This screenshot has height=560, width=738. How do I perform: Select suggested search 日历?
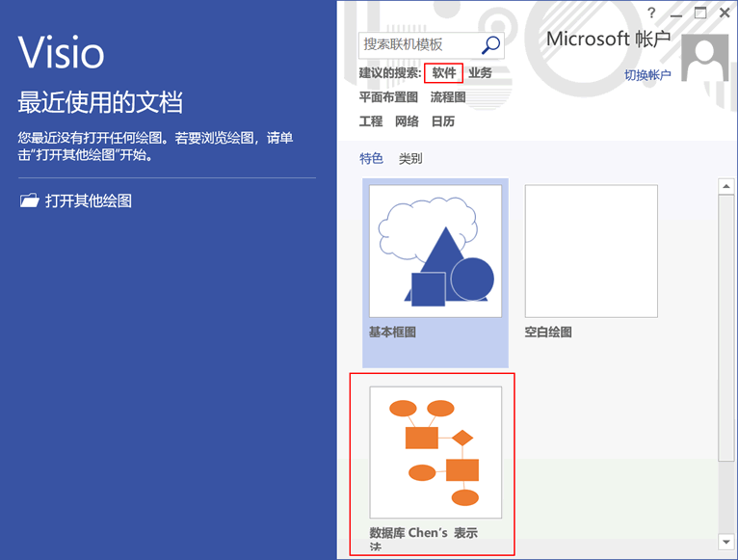tap(443, 121)
